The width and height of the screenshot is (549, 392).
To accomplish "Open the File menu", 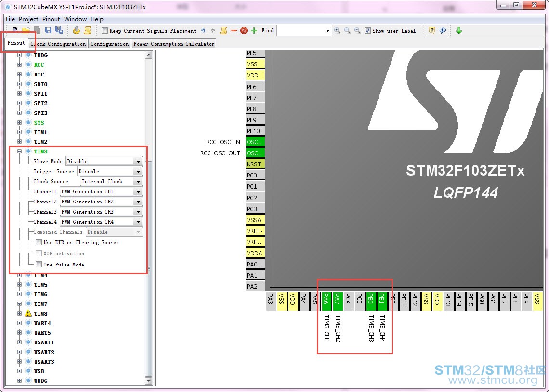I will pos(10,19).
